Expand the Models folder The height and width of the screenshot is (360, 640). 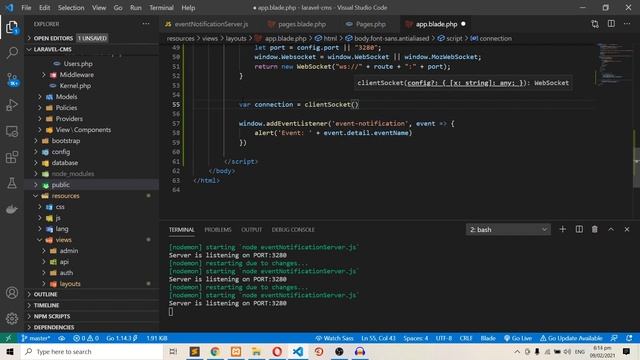[92, 97]
